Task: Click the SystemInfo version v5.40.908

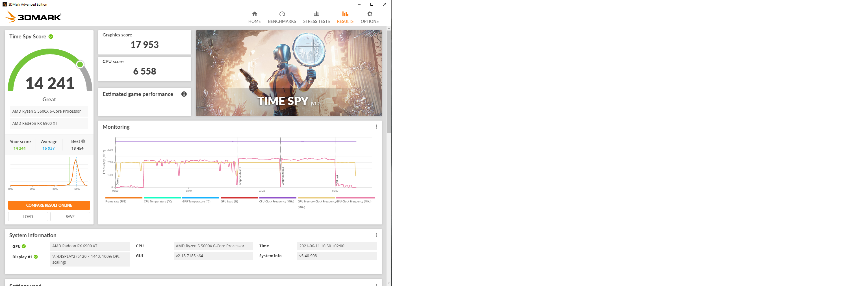Action: coord(337,256)
